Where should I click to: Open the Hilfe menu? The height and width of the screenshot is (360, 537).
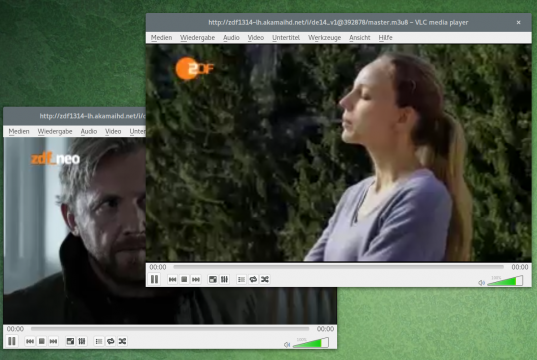click(x=385, y=38)
